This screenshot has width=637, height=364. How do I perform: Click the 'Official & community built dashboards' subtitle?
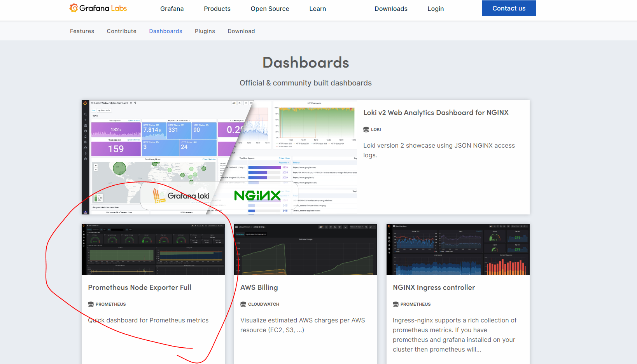point(306,83)
